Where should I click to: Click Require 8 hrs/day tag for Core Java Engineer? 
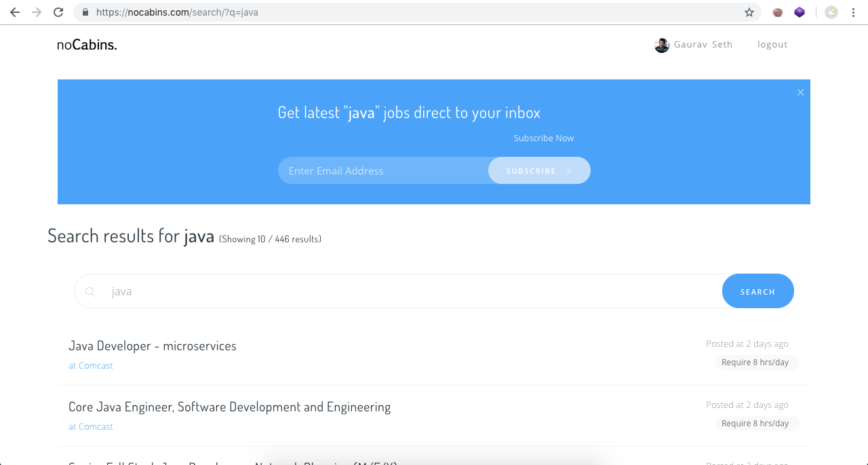point(756,424)
